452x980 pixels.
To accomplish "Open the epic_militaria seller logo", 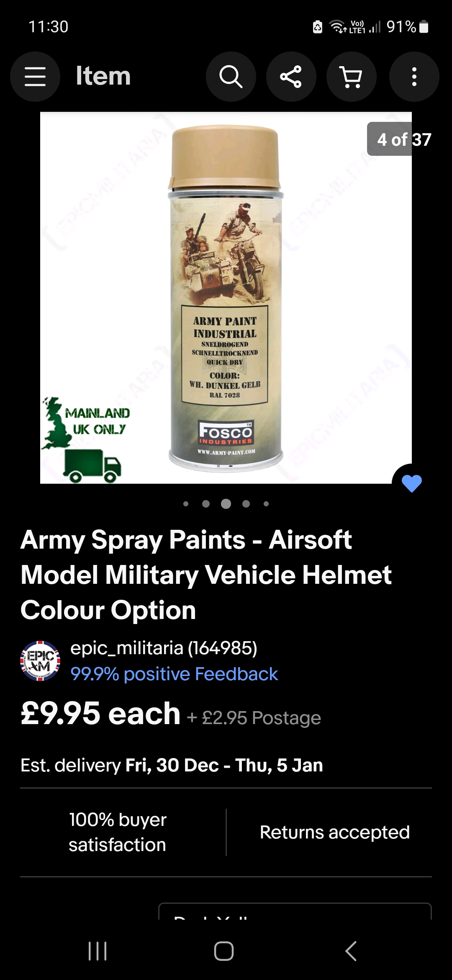I will 40,661.
